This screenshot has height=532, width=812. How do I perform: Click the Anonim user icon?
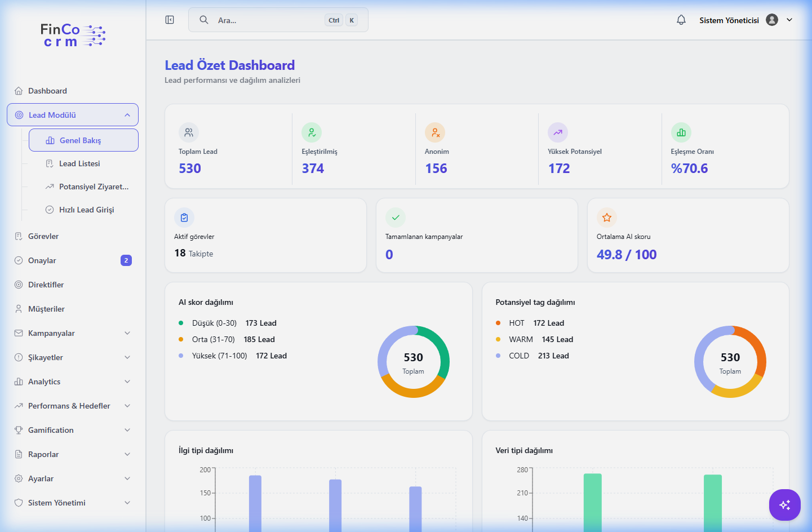point(435,132)
